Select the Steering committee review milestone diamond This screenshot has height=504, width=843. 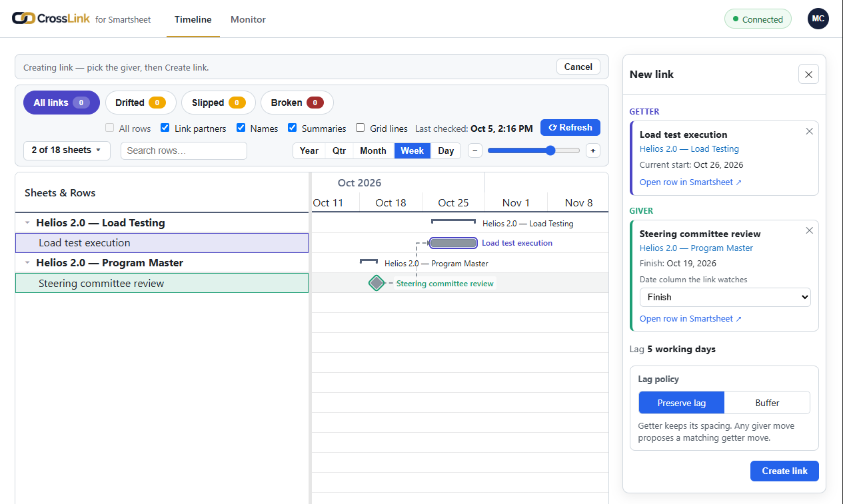pyautogui.click(x=377, y=283)
